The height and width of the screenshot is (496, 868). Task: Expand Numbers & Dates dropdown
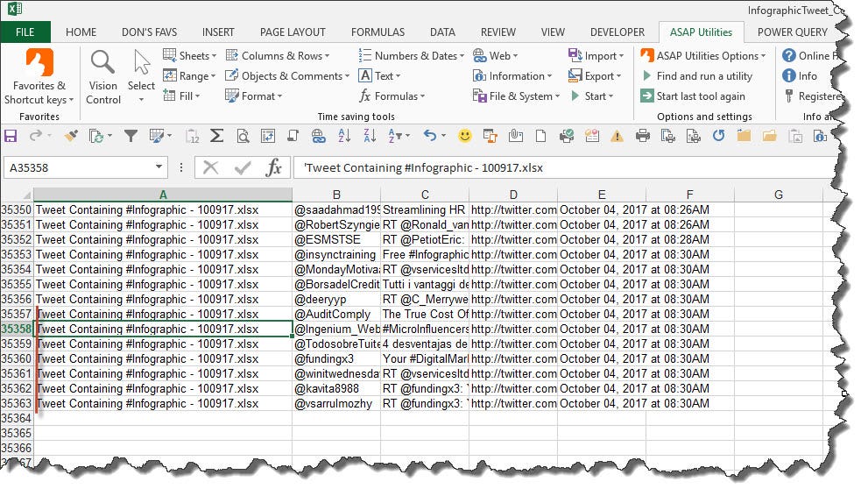tap(412, 55)
